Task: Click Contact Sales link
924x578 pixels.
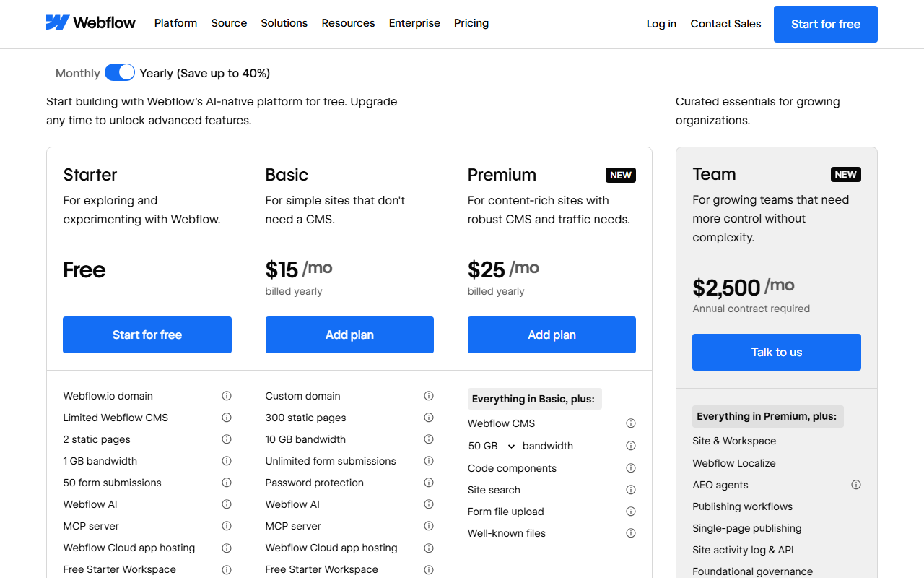Action: pyautogui.click(x=725, y=24)
